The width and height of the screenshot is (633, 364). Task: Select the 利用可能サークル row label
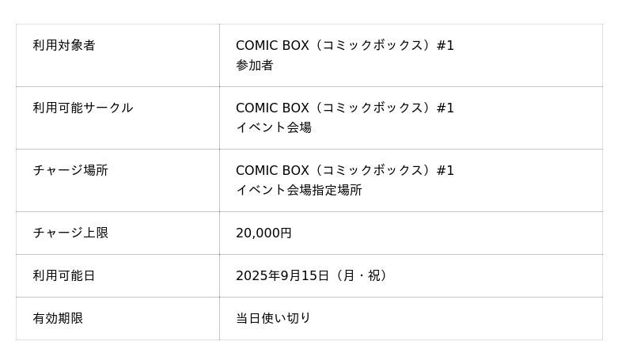(x=83, y=108)
